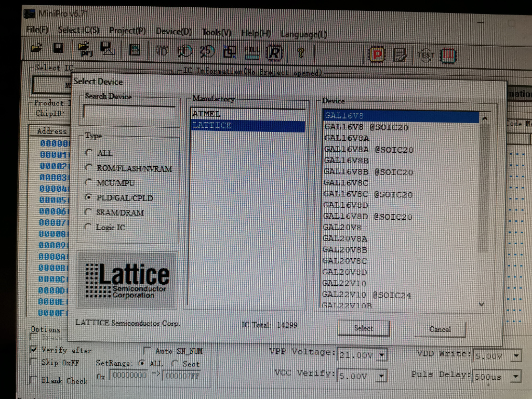Viewport: 532px width, 399px height.
Task: Select the ROM/FLASH/NVRAM type radio button
Action: tap(89, 168)
